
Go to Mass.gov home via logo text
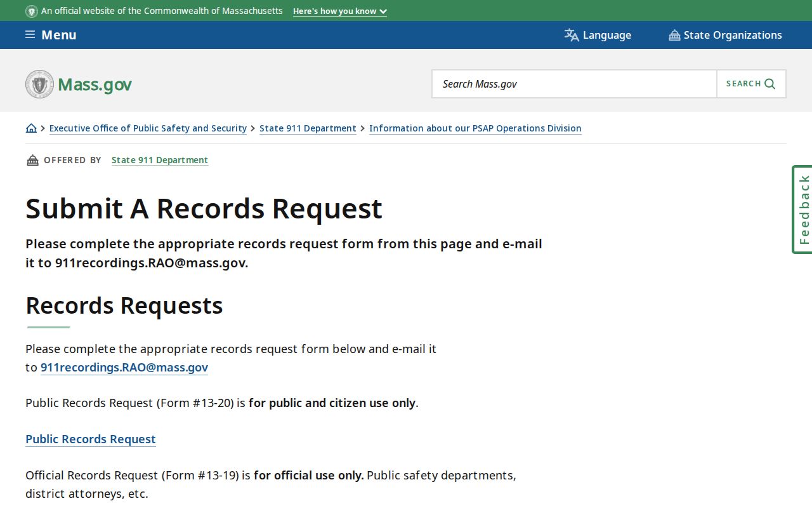point(95,84)
